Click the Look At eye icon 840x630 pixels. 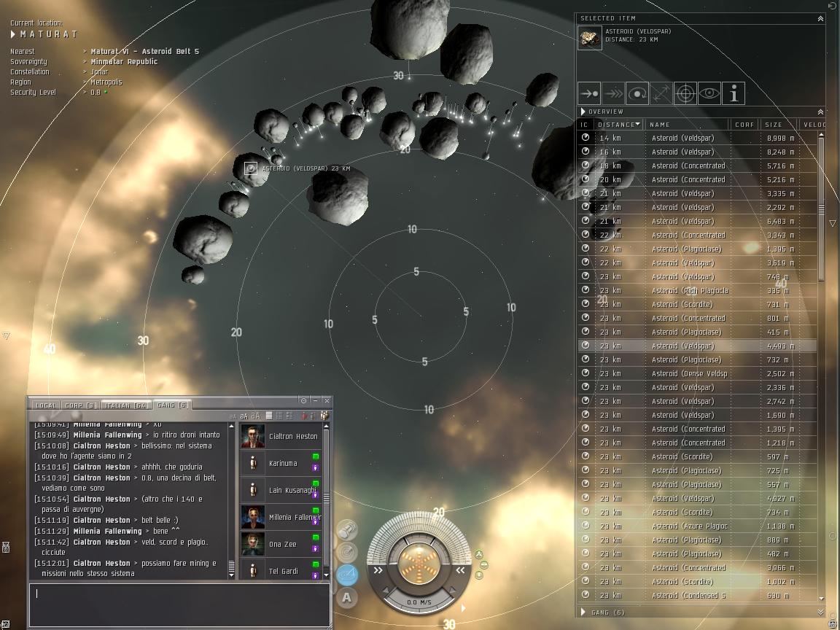click(x=709, y=93)
